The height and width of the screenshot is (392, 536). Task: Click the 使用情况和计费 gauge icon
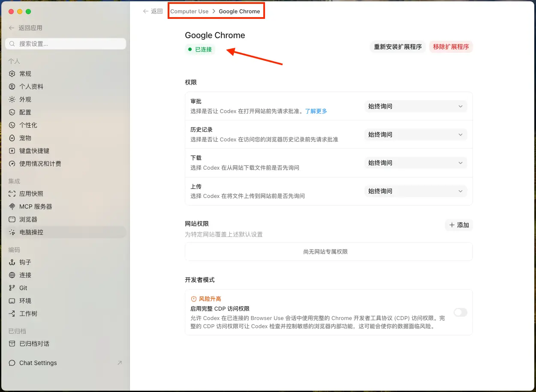point(12,164)
